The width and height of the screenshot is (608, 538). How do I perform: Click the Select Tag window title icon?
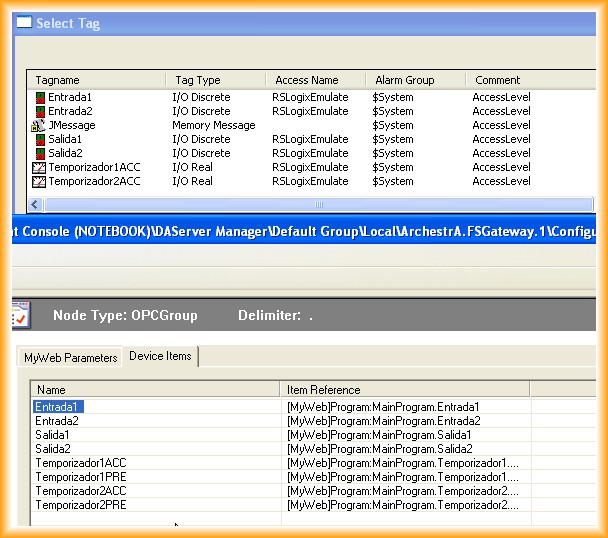(x=24, y=23)
